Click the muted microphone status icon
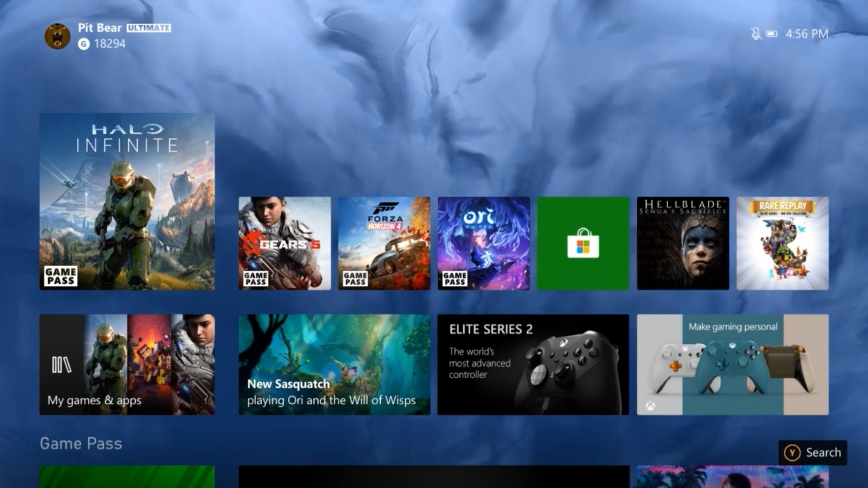The height and width of the screenshot is (488, 868). point(755,34)
